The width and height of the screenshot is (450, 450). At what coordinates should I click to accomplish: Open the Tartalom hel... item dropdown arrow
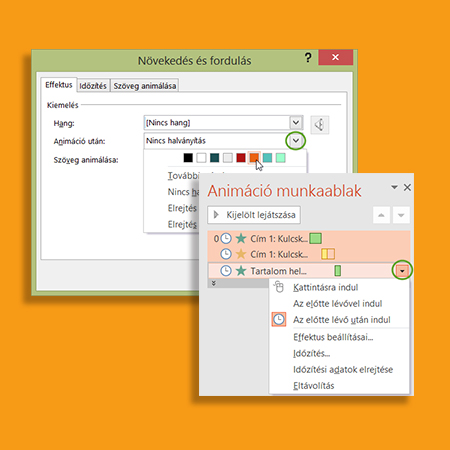(402, 271)
